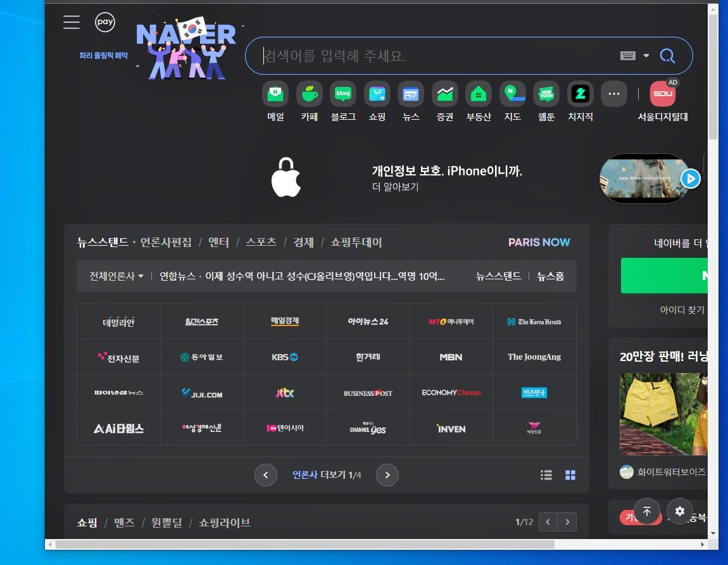
Task: Open the 일간스포츠 press logo
Action: (x=201, y=322)
